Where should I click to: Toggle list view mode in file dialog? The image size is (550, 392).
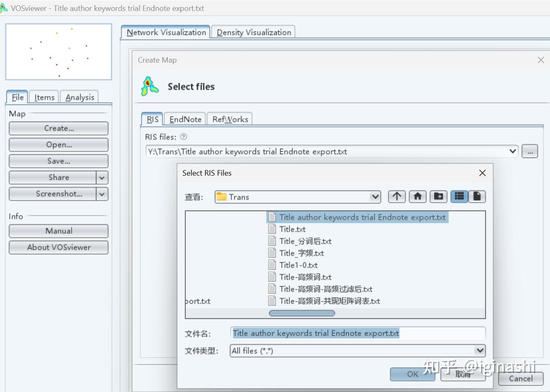point(459,196)
